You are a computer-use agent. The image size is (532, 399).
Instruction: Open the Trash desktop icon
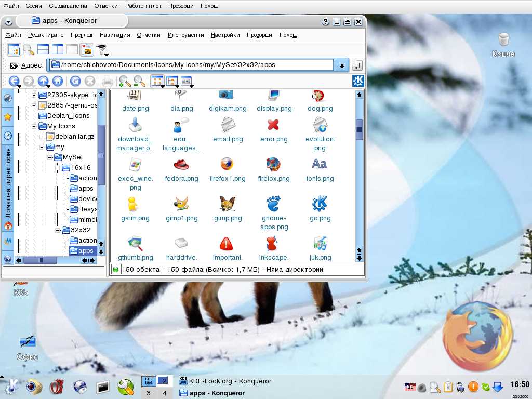503,45
